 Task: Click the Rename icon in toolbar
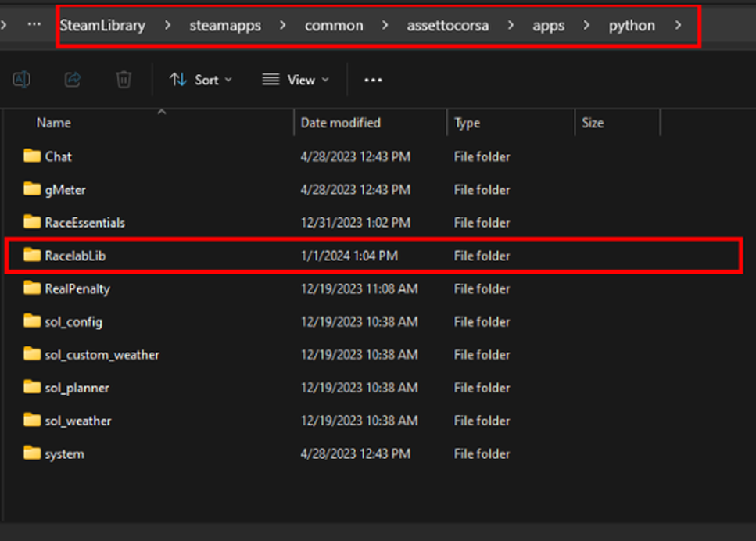click(22, 79)
